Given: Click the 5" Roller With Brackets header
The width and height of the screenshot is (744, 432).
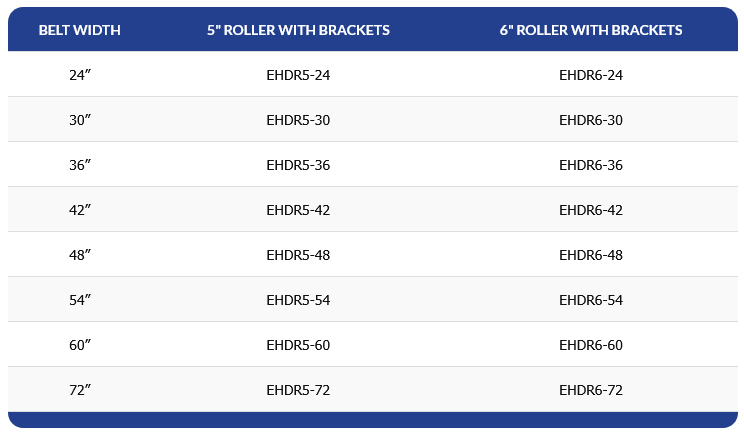Looking at the screenshot, I should point(298,30).
